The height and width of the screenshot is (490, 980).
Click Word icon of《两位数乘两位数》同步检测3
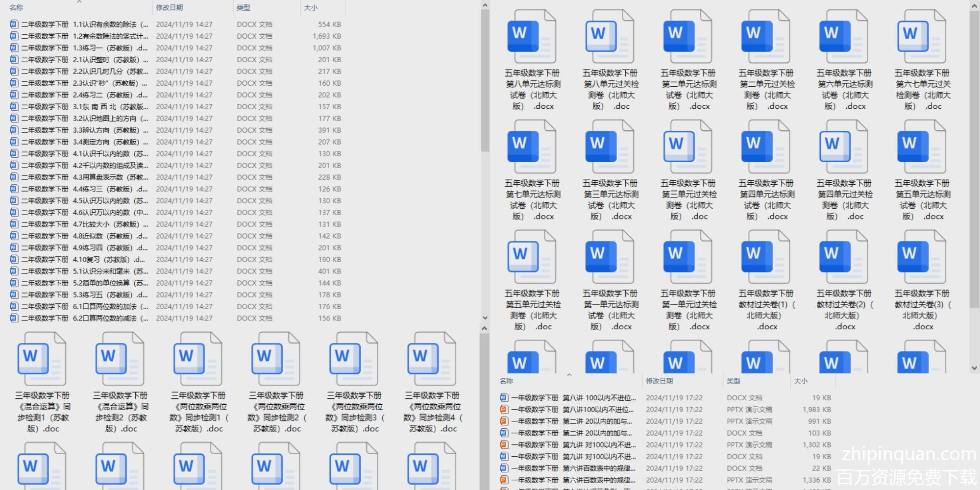tap(354, 360)
